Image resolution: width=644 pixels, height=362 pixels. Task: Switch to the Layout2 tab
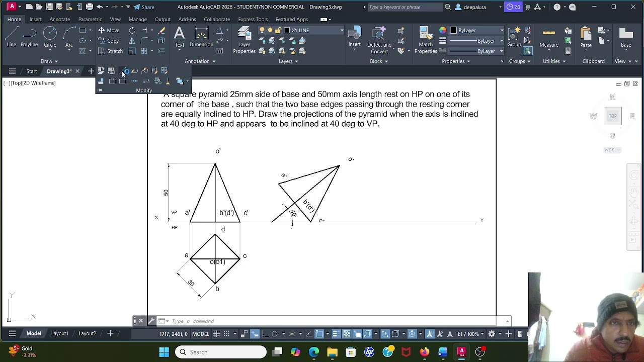pyautogui.click(x=88, y=333)
